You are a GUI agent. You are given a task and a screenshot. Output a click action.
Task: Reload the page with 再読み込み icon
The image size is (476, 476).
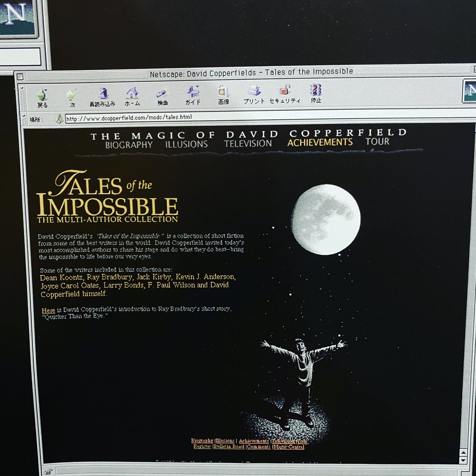(x=102, y=94)
